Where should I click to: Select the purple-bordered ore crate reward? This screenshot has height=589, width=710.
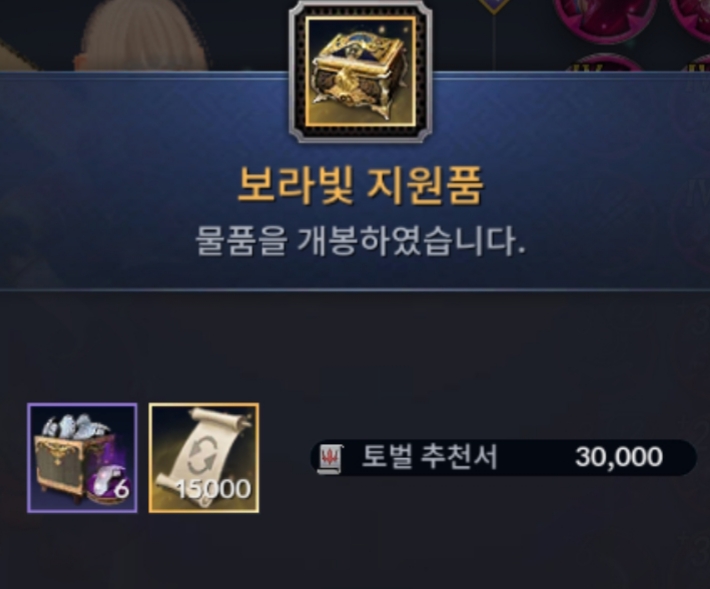coord(82,458)
